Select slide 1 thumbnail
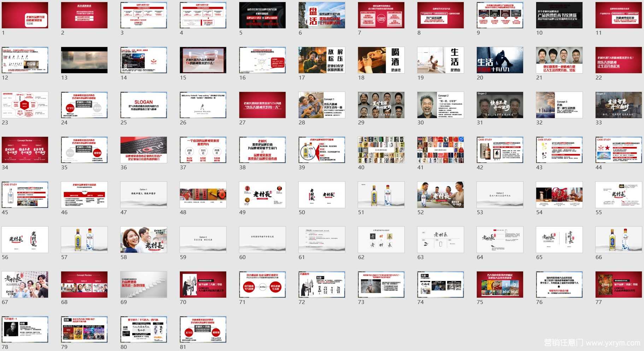The width and height of the screenshot is (644, 351). pyautogui.click(x=25, y=15)
